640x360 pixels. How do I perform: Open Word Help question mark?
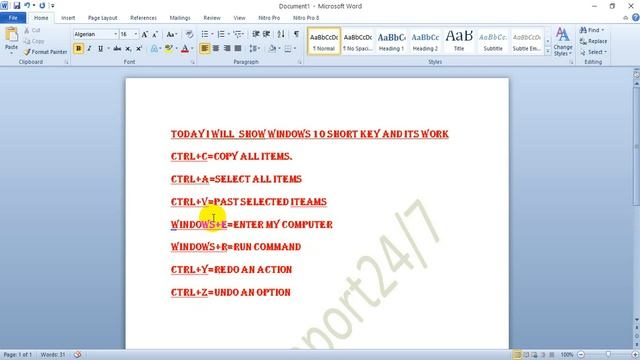pos(636,18)
